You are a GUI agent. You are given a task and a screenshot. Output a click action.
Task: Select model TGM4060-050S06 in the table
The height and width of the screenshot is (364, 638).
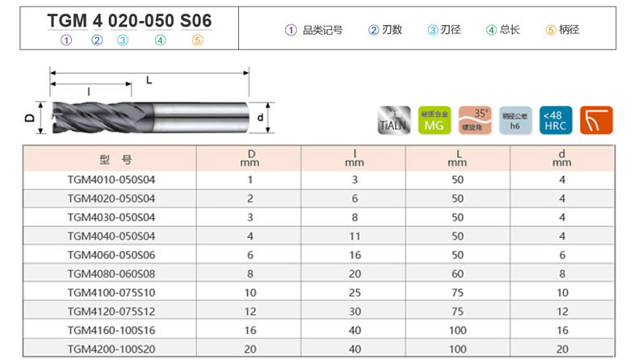pyautogui.click(x=111, y=254)
